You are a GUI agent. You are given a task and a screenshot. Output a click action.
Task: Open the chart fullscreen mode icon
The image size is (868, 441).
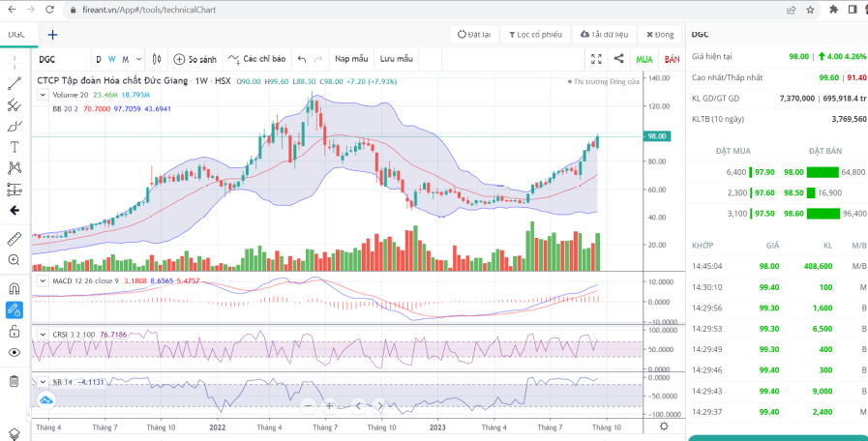coord(596,59)
